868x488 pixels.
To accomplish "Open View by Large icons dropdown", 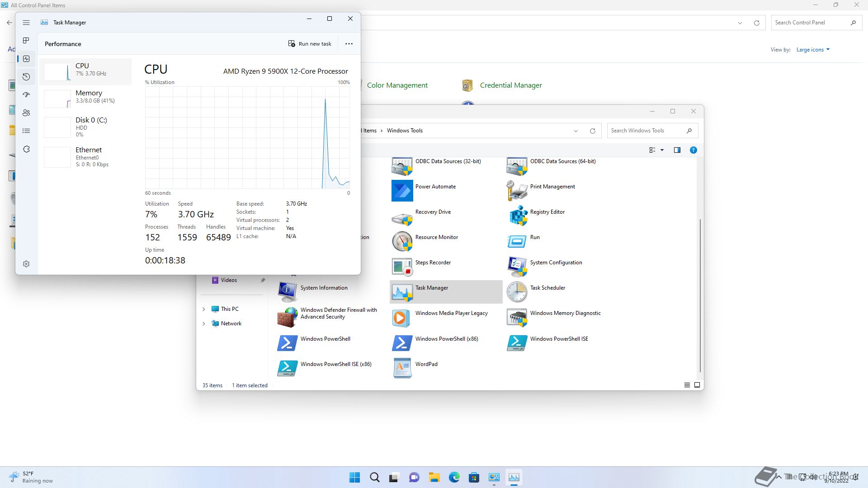I will tap(813, 50).
